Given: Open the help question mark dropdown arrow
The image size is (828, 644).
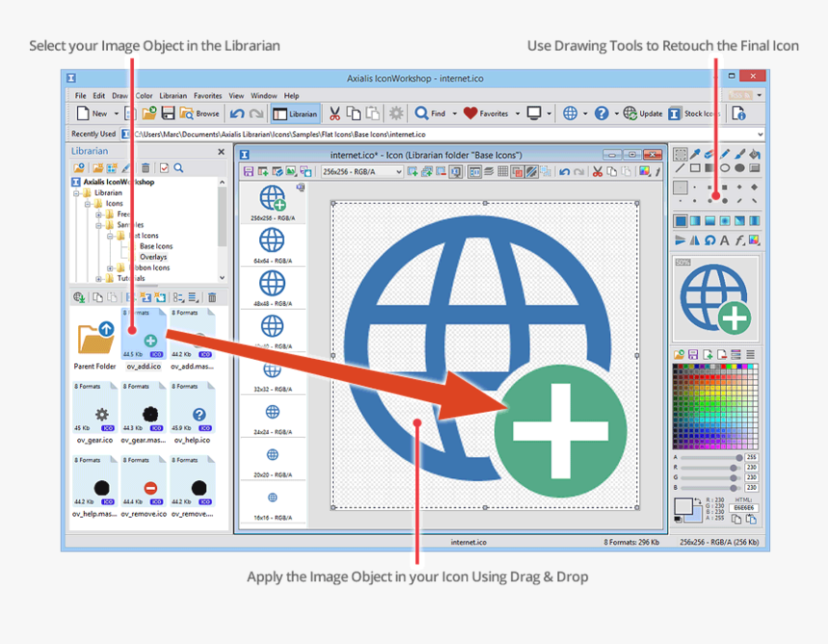Looking at the screenshot, I should [616, 114].
